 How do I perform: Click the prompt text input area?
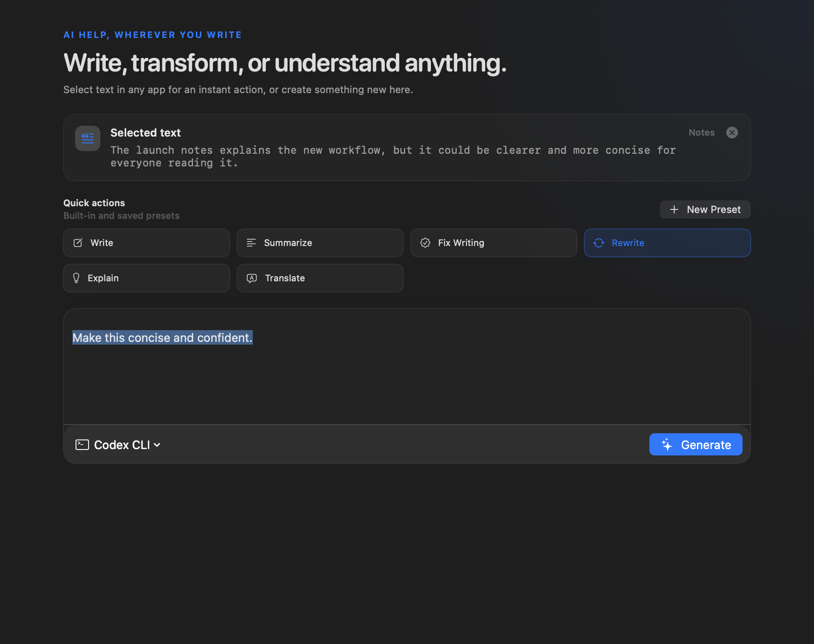(x=407, y=367)
